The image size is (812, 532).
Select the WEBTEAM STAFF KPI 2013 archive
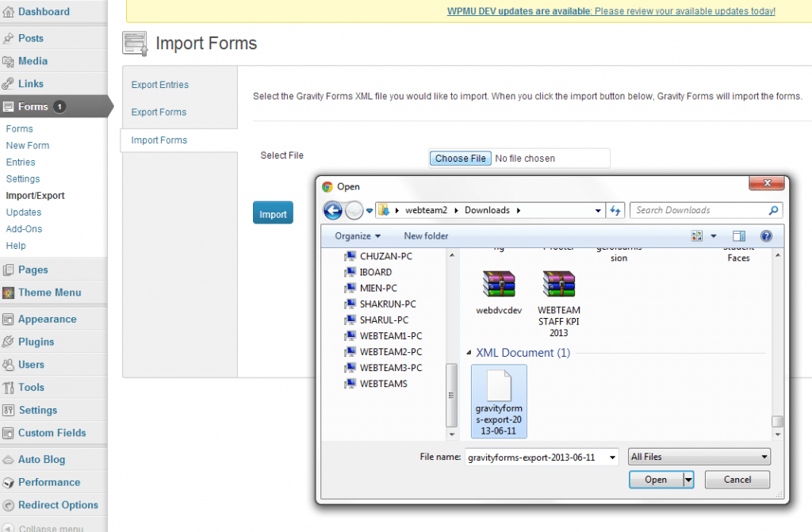click(x=559, y=304)
